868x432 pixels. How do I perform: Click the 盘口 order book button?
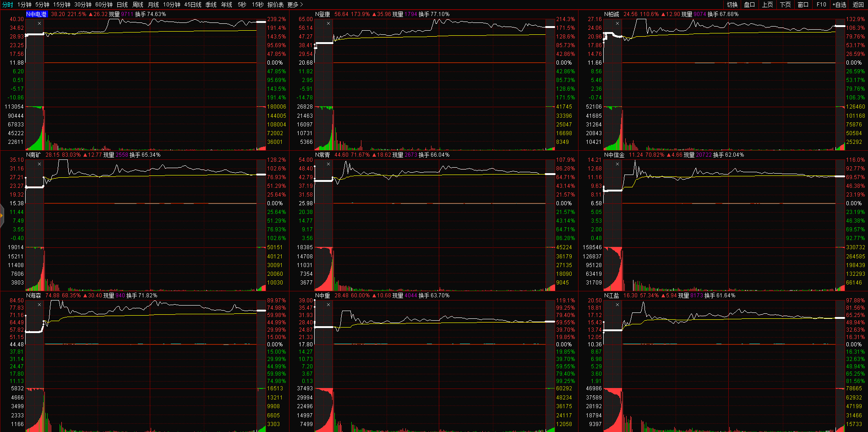[749, 5]
